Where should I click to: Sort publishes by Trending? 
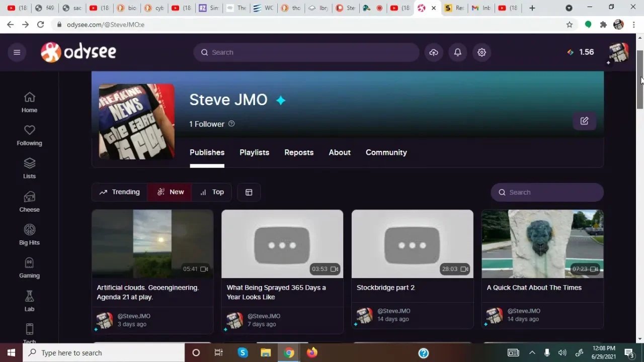(x=120, y=192)
